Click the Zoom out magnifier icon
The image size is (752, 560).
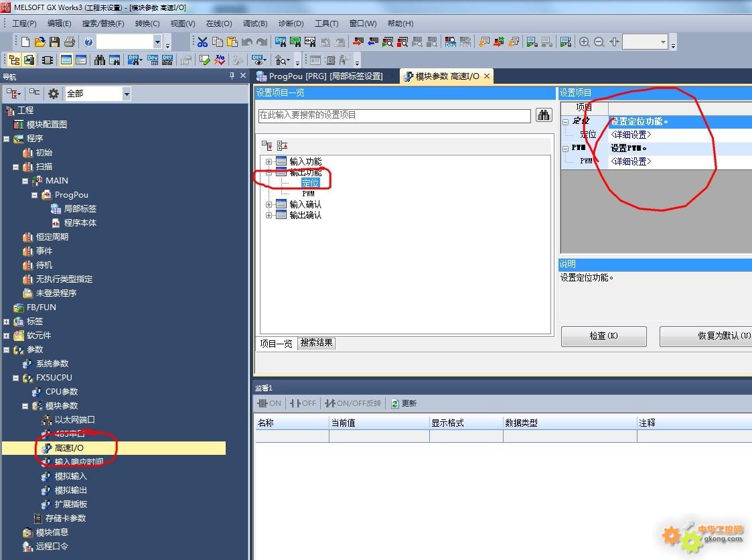pyautogui.click(x=599, y=42)
